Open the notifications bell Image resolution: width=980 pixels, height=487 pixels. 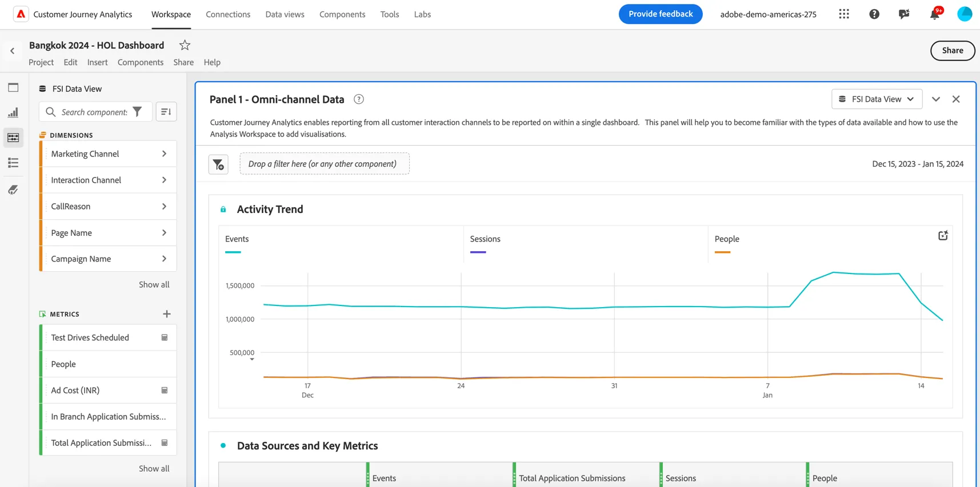coord(935,14)
